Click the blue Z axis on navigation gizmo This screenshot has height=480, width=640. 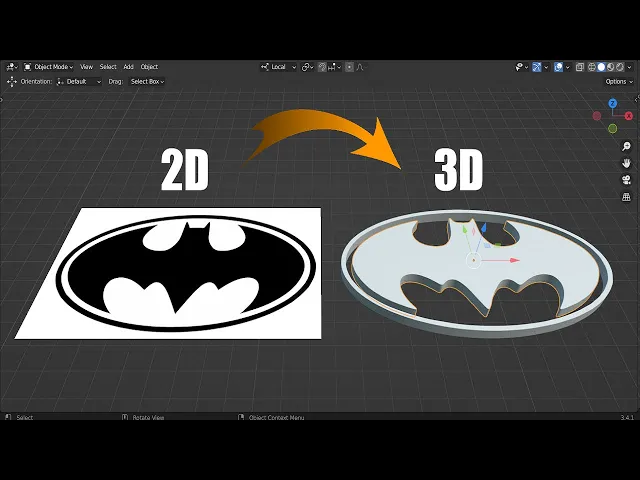(x=612, y=103)
